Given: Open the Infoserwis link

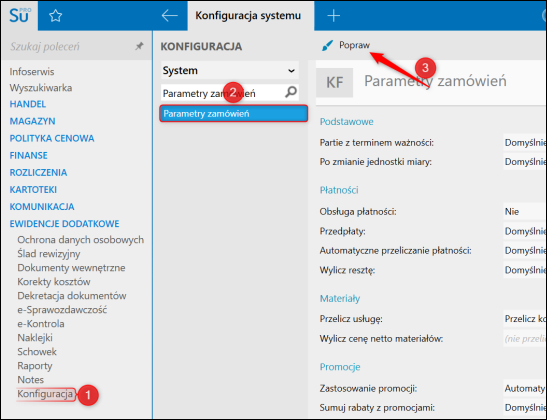Looking at the screenshot, I should (x=32, y=72).
